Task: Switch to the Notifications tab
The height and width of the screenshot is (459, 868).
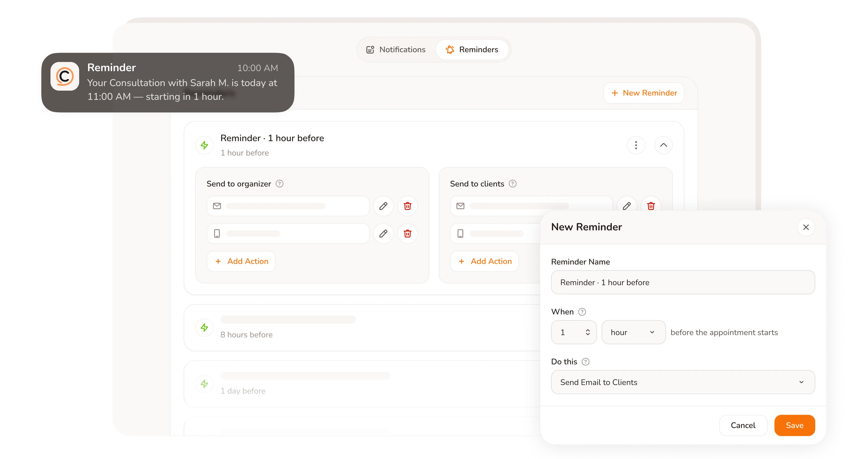Action: coord(396,49)
